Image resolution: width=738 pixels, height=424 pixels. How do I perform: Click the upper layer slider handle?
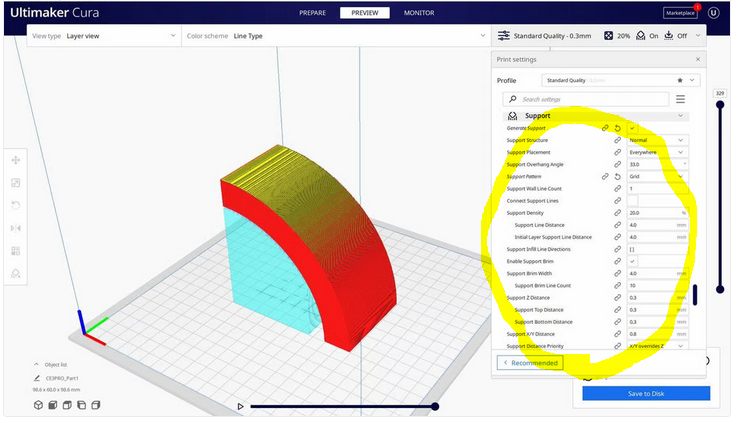point(720,104)
